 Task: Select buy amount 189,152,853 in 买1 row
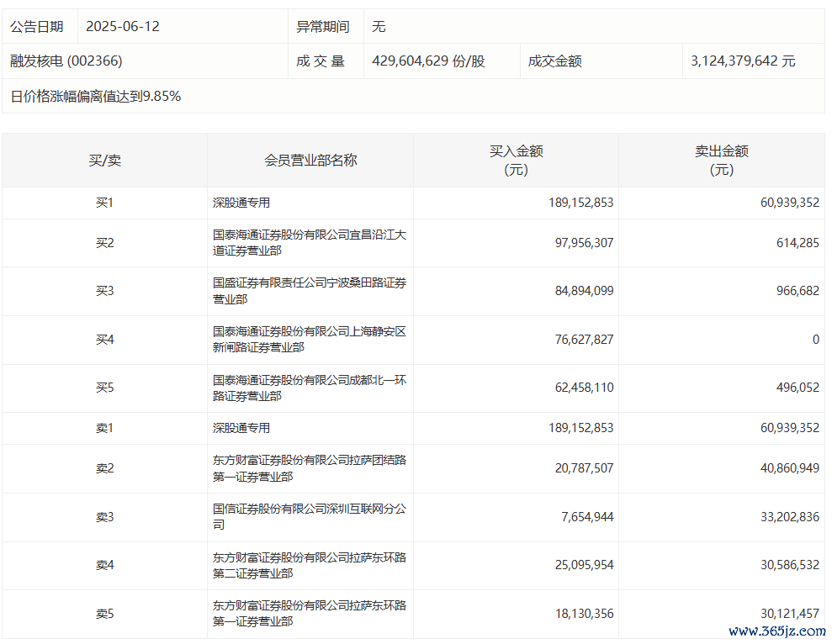pos(581,203)
